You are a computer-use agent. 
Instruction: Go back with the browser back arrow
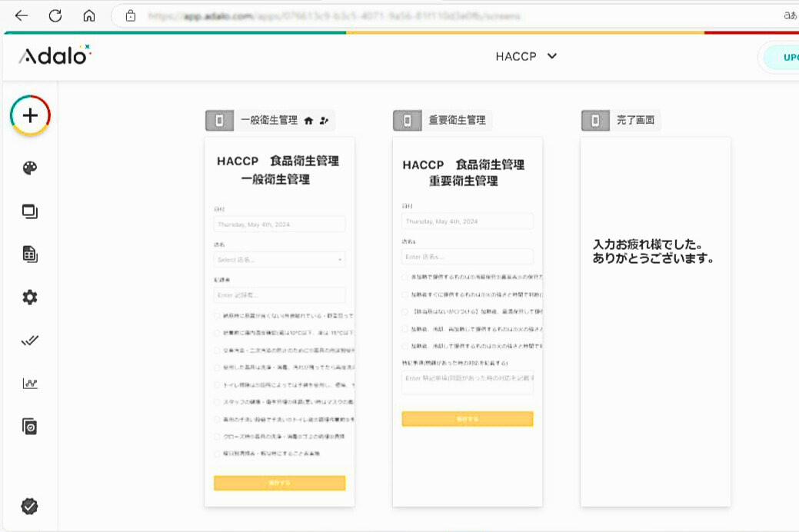[22, 16]
